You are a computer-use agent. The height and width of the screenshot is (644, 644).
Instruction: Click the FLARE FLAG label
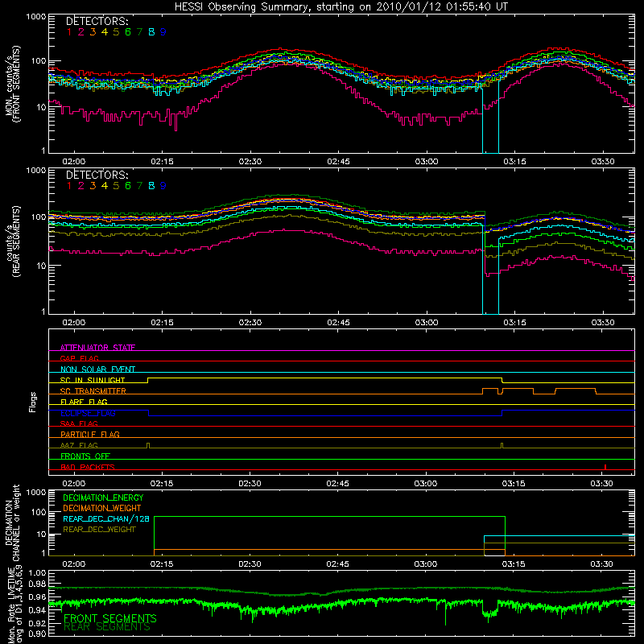click(84, 402)
